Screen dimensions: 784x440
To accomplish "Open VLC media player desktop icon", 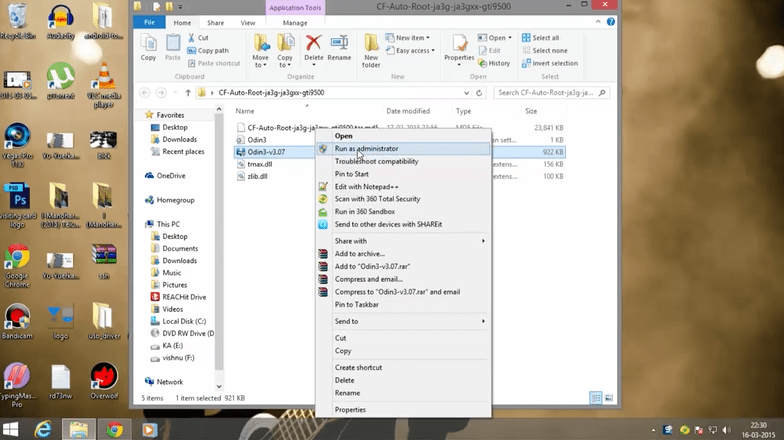I will (x=104, y=86).
